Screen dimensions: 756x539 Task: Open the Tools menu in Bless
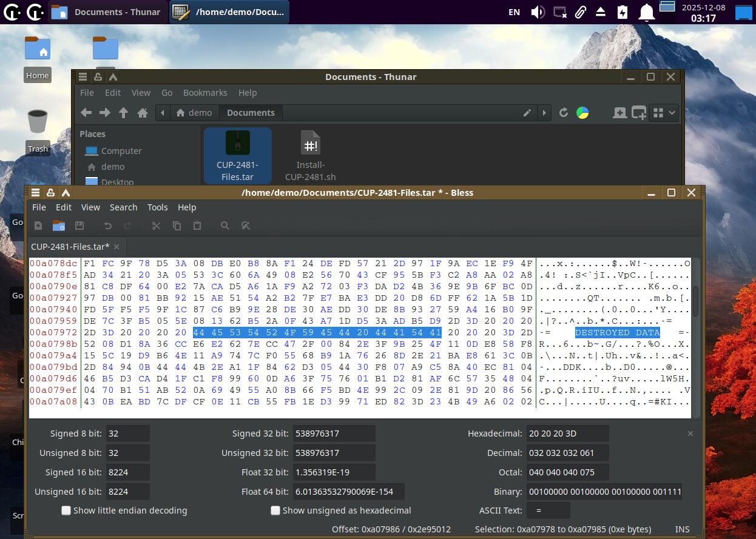[157, 207]
